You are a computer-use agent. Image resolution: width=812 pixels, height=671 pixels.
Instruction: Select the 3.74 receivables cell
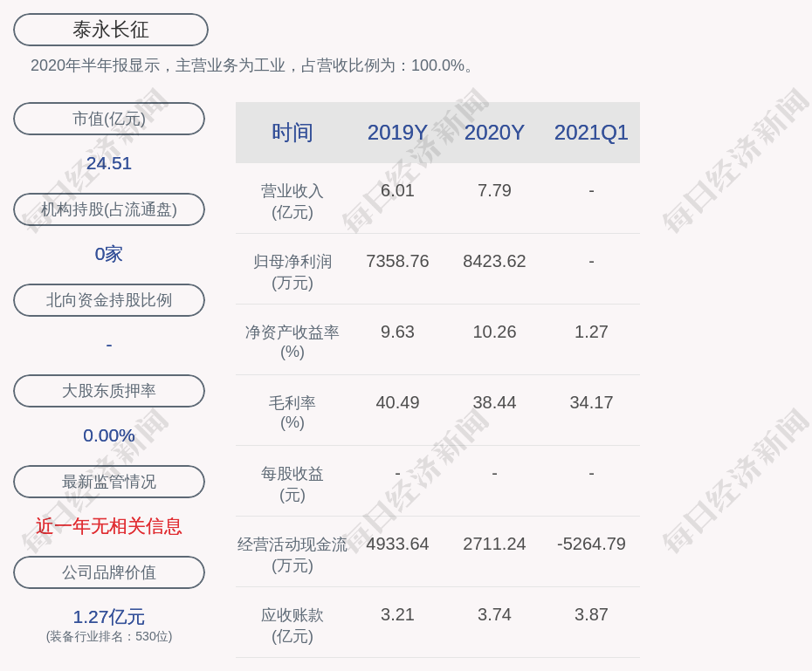click(494, 614)
